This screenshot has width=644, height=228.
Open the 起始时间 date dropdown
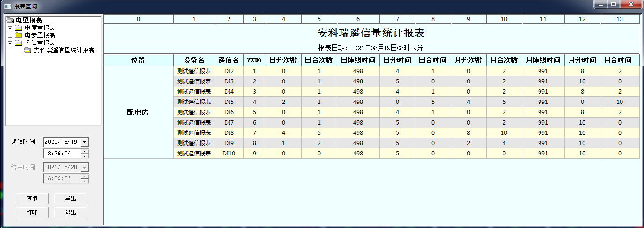84,142
